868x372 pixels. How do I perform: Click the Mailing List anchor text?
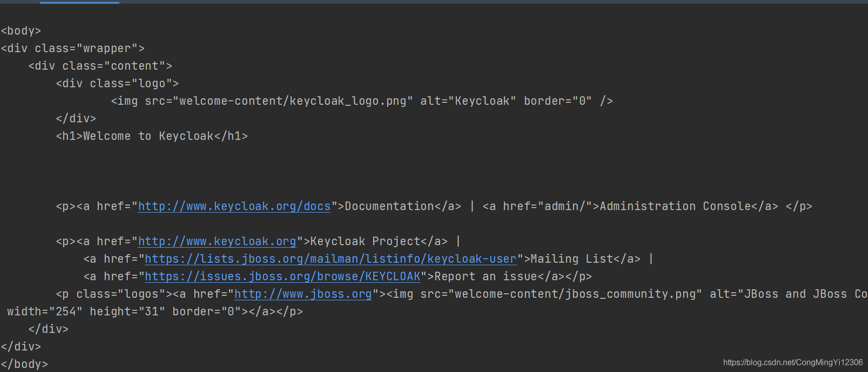click(571, 259)
